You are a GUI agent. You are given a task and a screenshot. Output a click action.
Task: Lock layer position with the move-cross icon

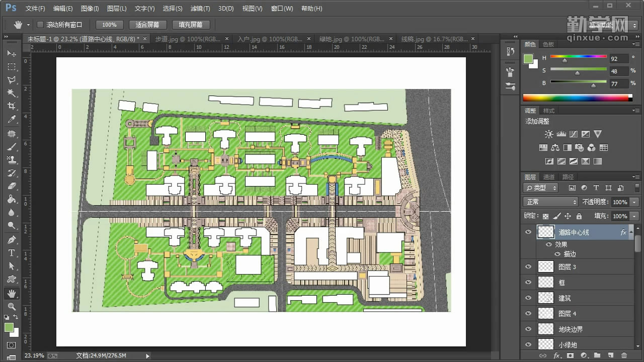pyautogui.click(x=568, y=216)
